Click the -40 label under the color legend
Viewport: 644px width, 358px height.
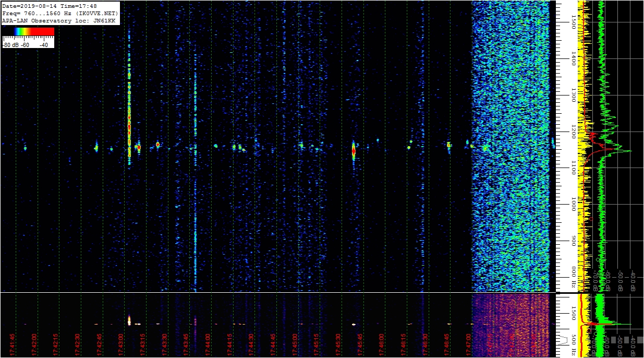pyautogui.click(x=44, y=45)
